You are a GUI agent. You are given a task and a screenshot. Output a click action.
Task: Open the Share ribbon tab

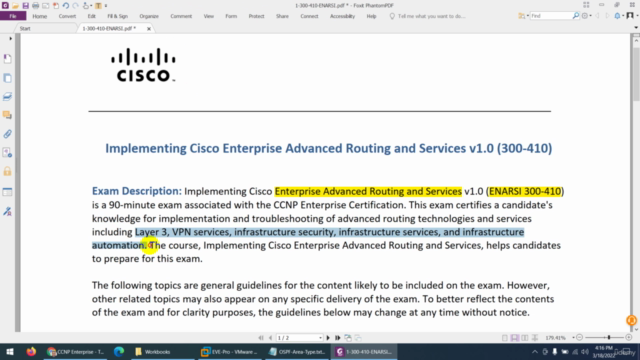click(282, 16)
